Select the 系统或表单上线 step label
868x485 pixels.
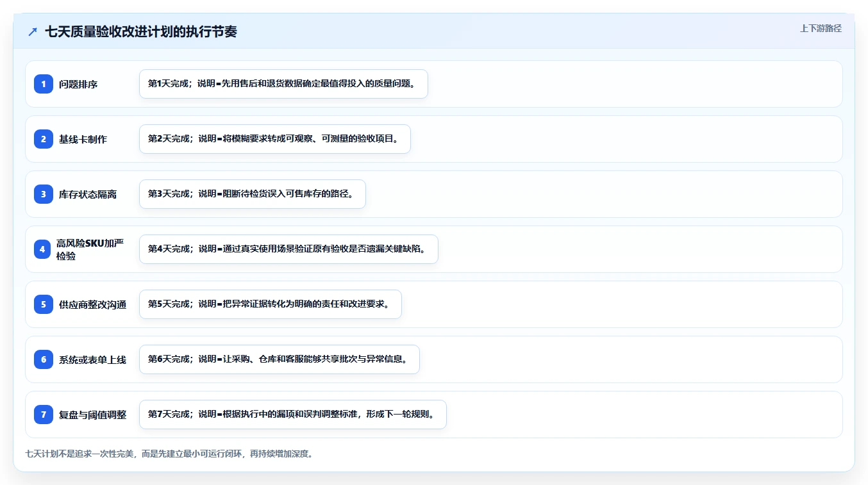pyautogui.click(x=92, y=359)
